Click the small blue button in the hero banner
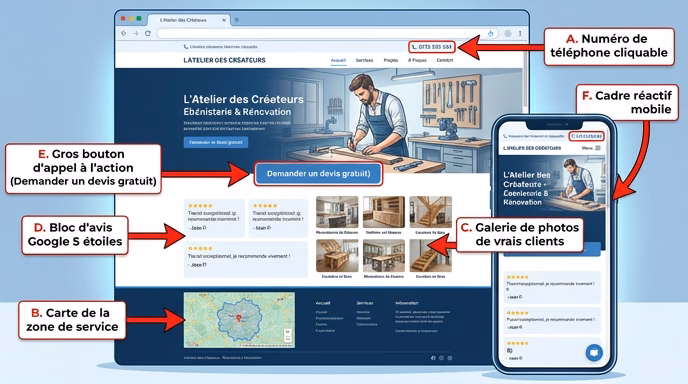This screenshot has height=384, width=688. pyautogui.click(x=215, y=142)
